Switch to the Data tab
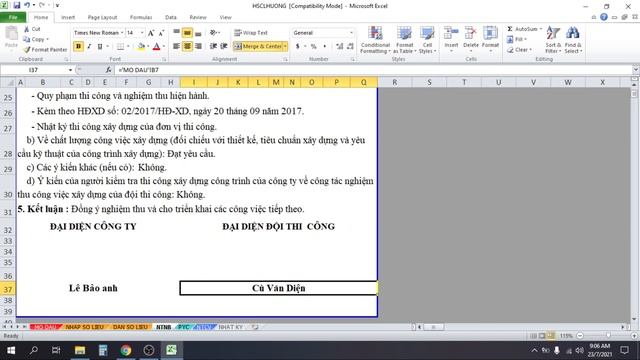 tap(171, 17)
